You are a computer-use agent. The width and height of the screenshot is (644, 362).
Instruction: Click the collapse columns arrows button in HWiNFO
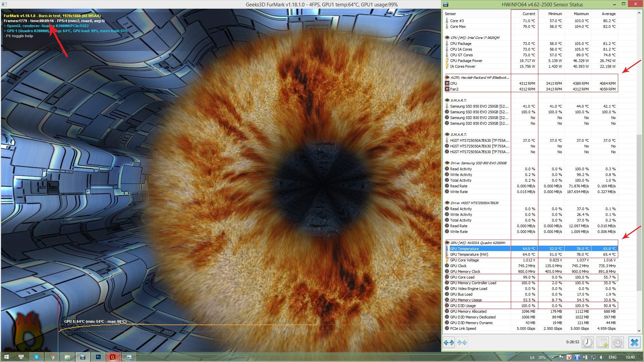pos(462,342)
